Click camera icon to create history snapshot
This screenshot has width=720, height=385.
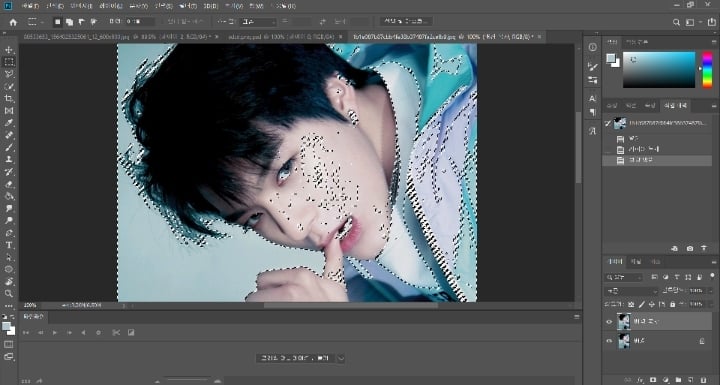[x=690, y=248]
